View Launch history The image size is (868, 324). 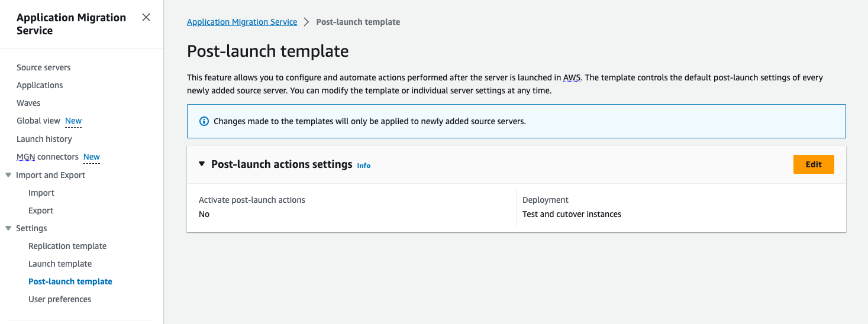pyautogui.click(x=44, y=139)
